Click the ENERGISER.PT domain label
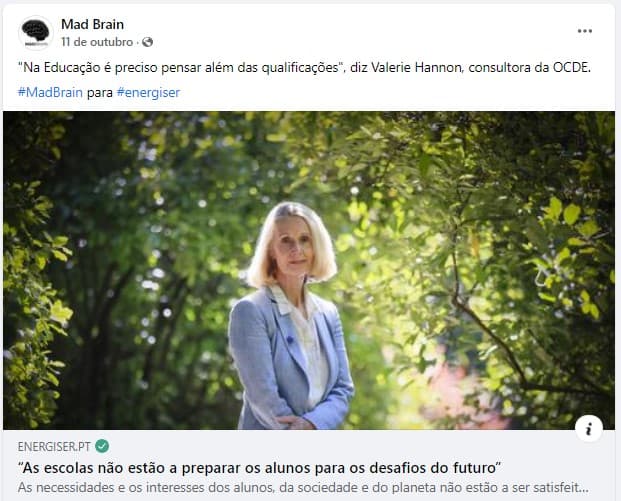621x501 pixels. coord(54,447)
